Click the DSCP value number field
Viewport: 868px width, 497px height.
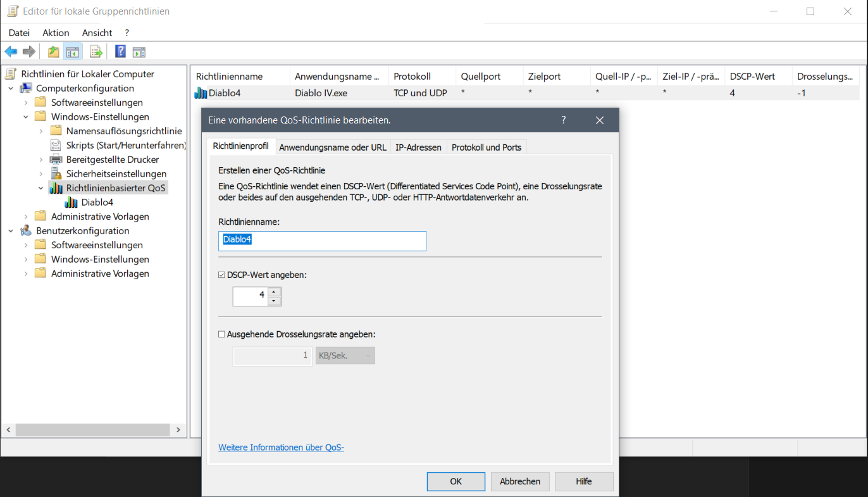(250, 296)
